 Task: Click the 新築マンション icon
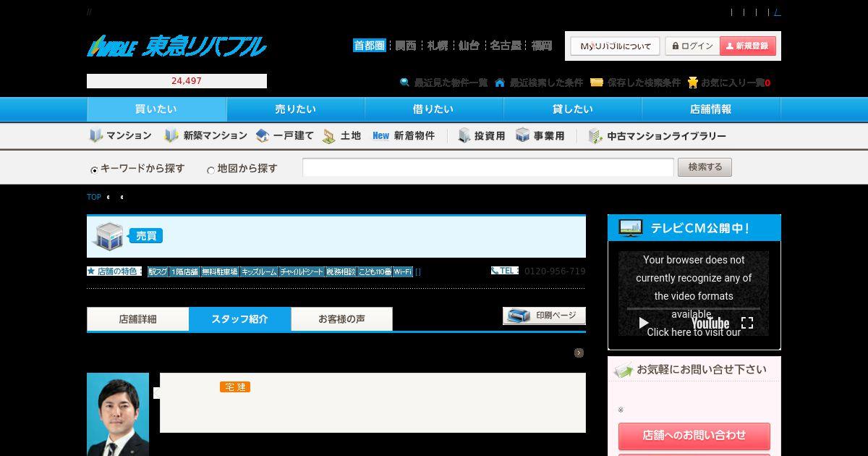pos(171,135)
